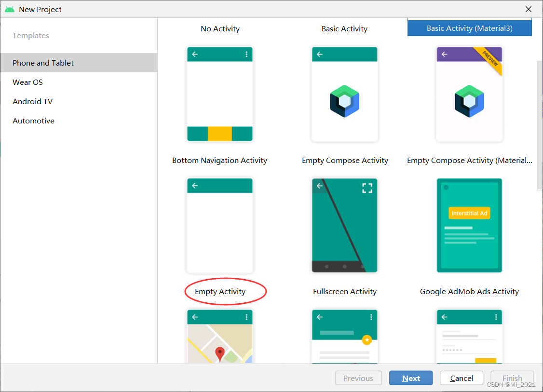Select the Empty Activity template thumbnail
The width and height of the screenshot is (543, 392).
pyautogui.click(x=220, y=226)
